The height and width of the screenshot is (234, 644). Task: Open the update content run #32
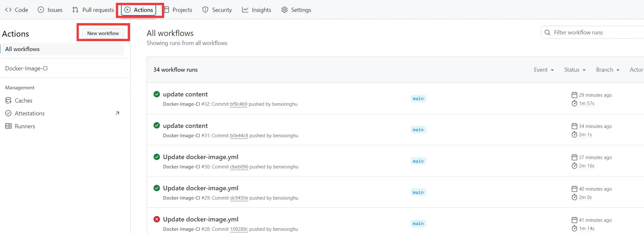click(185, 94)
